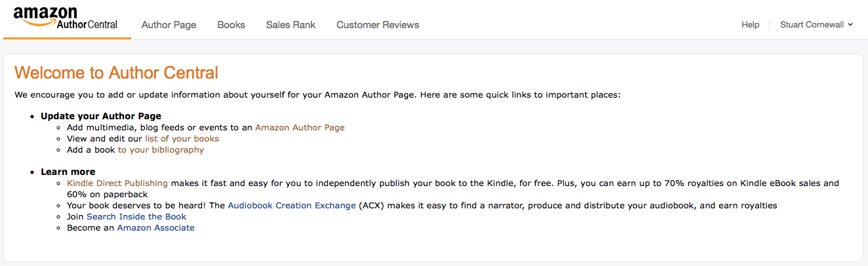The height and width of the screenshot is (266, 868).
Task: Open the list of your books link
Action: coord(182,139)
